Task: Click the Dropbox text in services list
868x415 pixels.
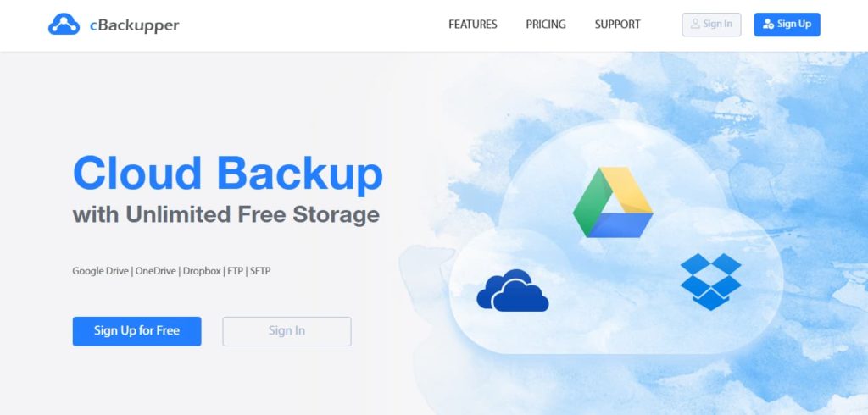Action: coord(202,271)
